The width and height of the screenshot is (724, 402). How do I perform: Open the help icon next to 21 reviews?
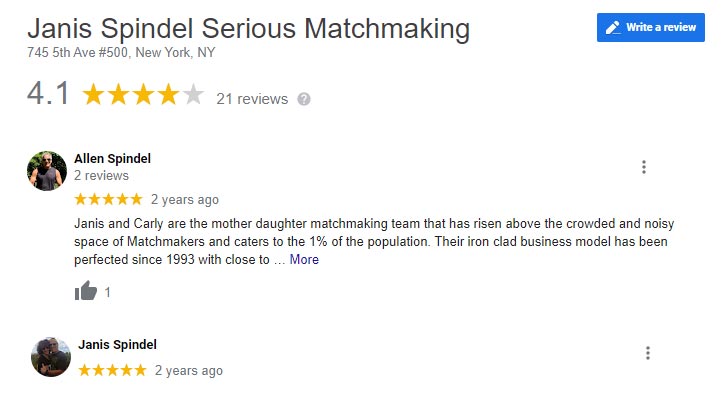(x=303, y=99)
